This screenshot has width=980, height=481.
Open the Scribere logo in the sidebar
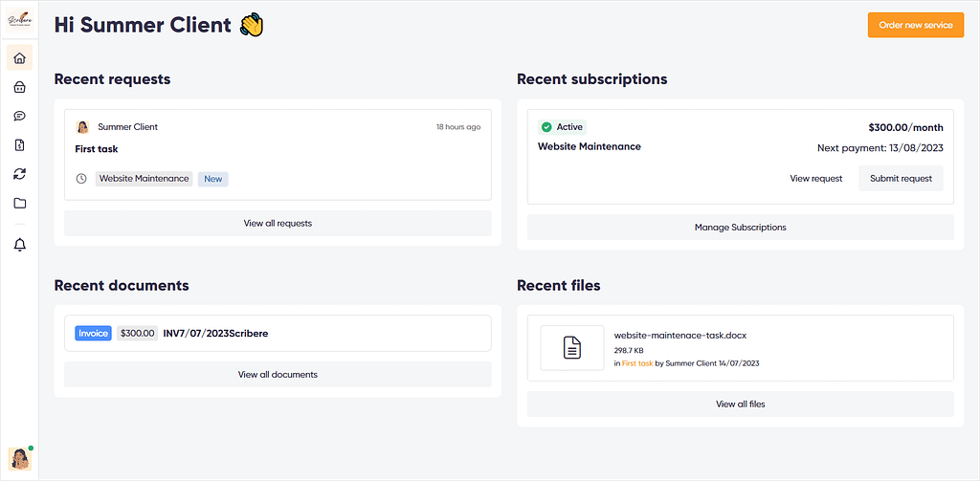(19, 21)
